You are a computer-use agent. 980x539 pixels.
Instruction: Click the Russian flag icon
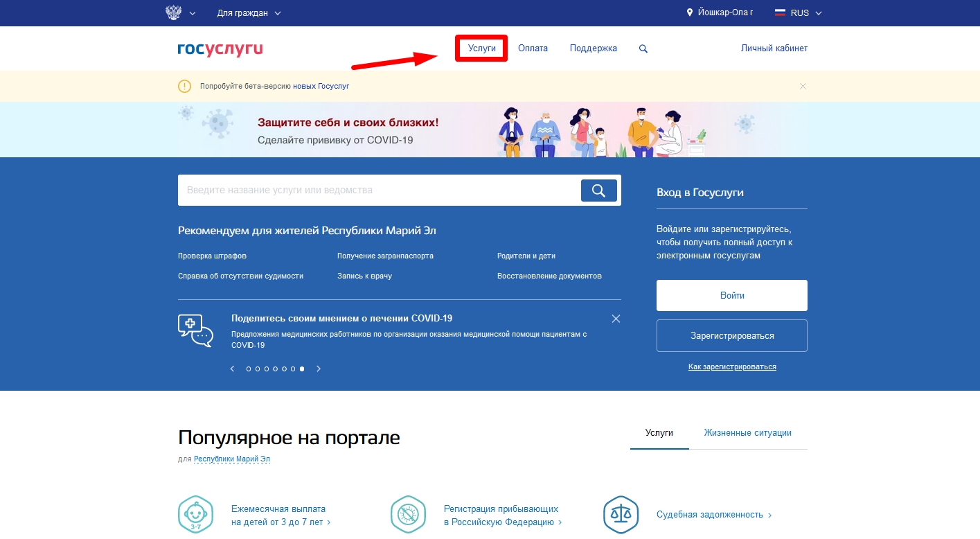point(780,12)
